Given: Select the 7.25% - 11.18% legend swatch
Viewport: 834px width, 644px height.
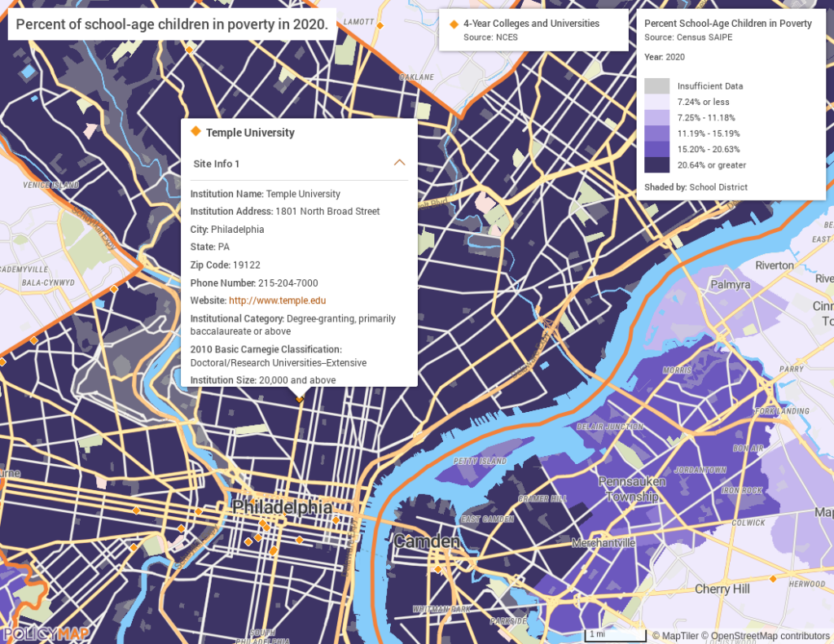Looking at the screenshot, I should pyautogui.click(x=657, y=117).
